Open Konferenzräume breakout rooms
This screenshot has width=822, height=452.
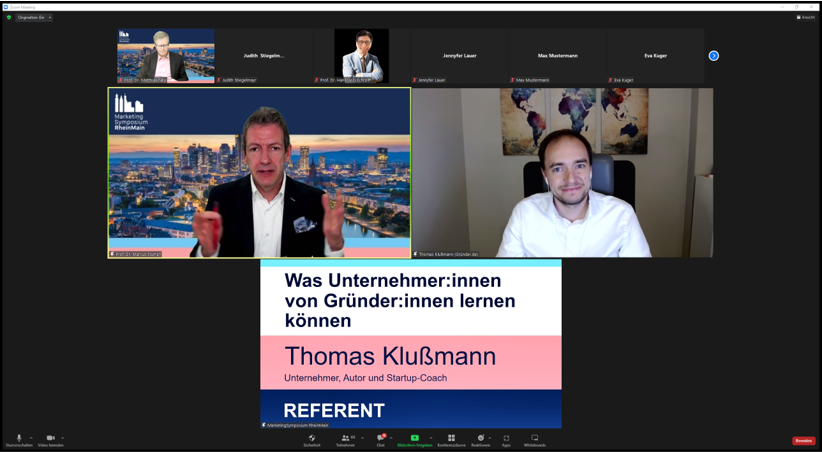[451, 440]
